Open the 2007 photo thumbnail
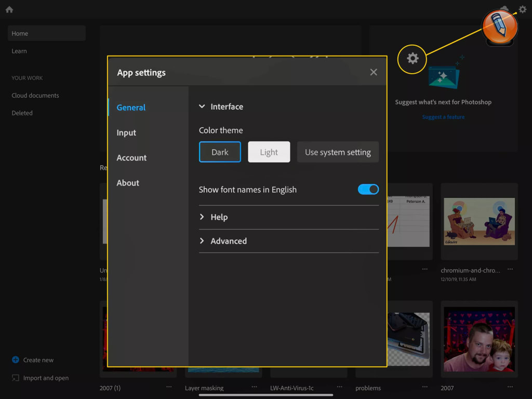The width and height of the screenshot is (532, 399). [x=479, y=339]
